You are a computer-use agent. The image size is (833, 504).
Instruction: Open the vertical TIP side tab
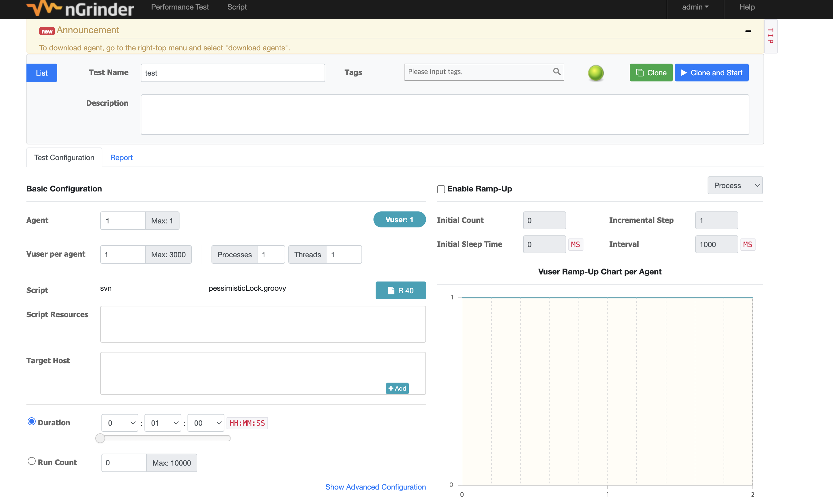click(x=771, y=36)
